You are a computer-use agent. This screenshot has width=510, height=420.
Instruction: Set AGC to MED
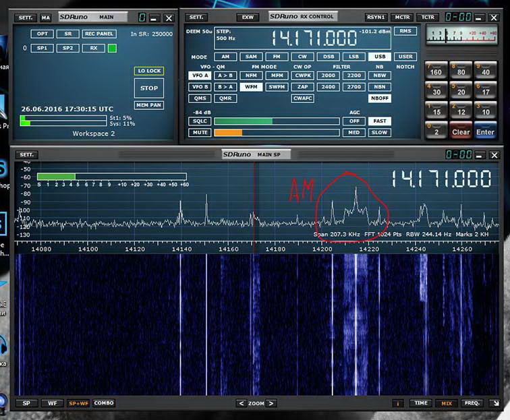(x=354, y=132)
